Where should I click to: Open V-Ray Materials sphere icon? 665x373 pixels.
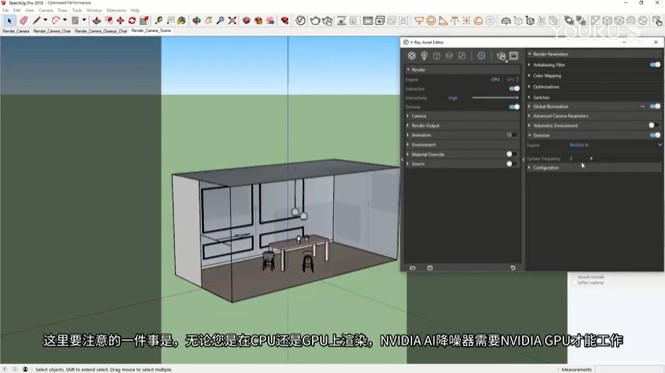coord(411,56)
